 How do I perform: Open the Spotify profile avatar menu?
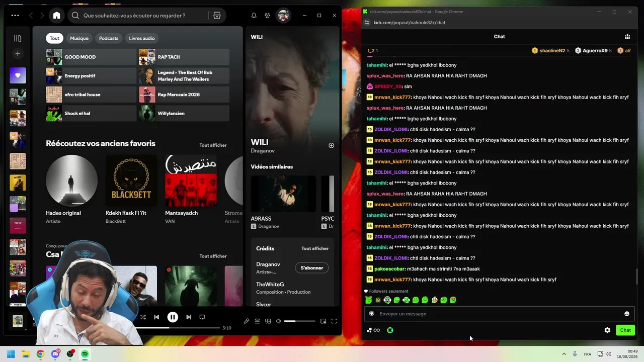(x=283, y=16)
